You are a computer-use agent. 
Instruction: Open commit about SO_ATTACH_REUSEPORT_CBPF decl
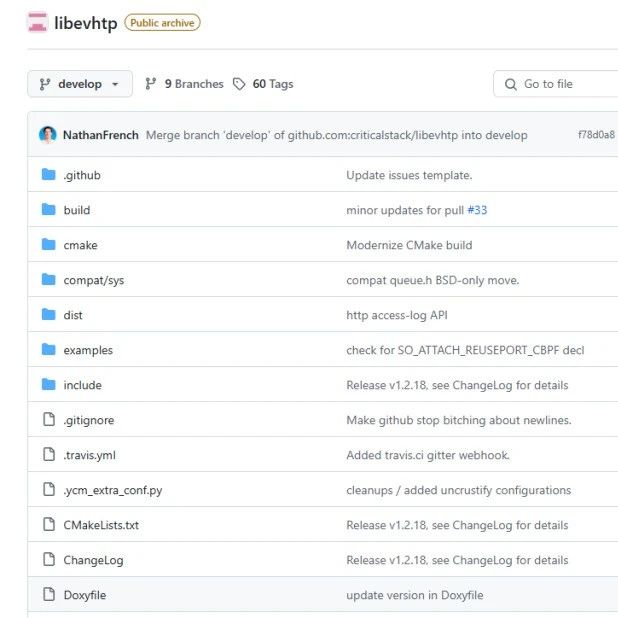click(x=465, y=350)
